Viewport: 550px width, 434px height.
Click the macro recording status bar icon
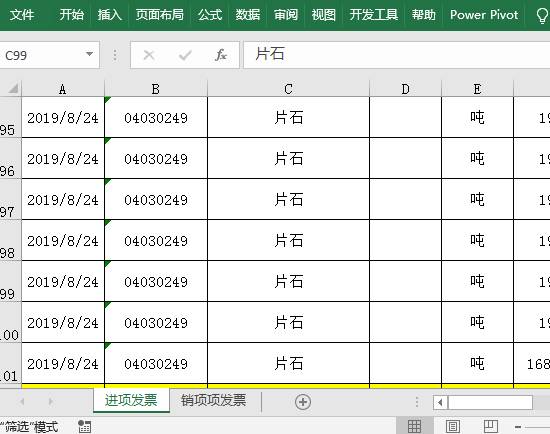[x=85, y=426]
